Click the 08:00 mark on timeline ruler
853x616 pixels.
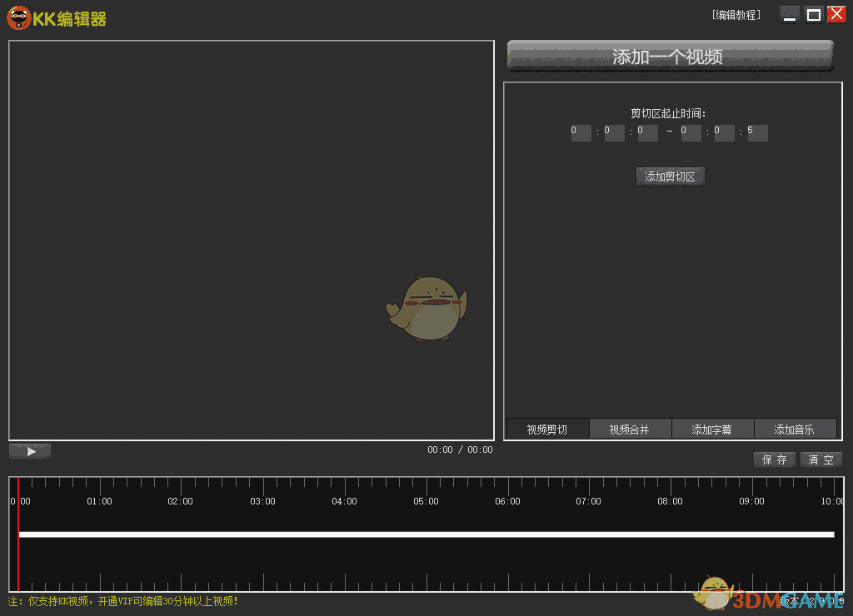click(x=670, y=501)
